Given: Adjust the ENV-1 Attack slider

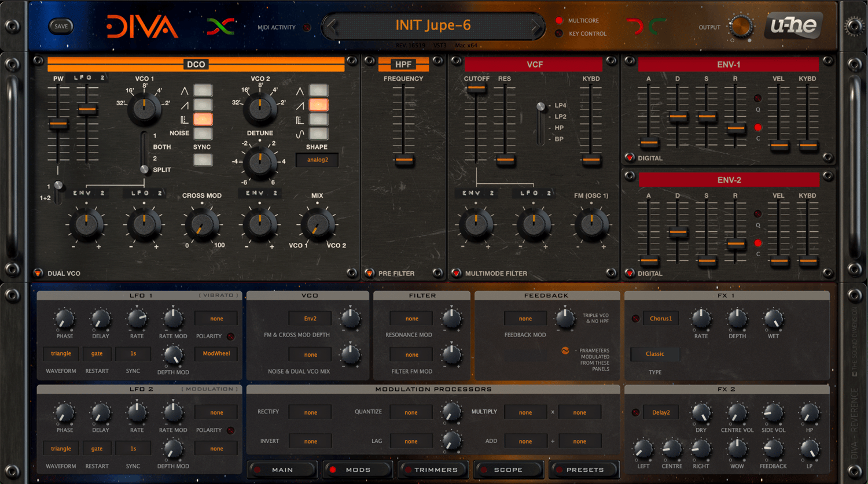Looking at the screenshot, I should coord(649,142).
